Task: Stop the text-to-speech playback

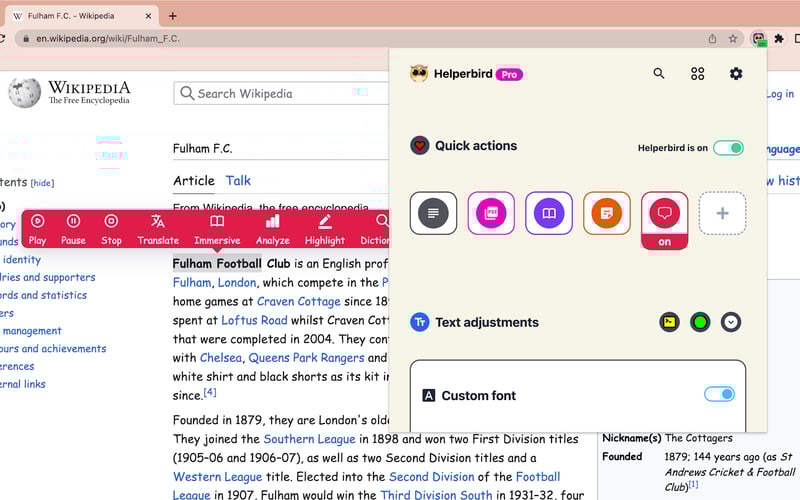Action: (x=111, y=229)
